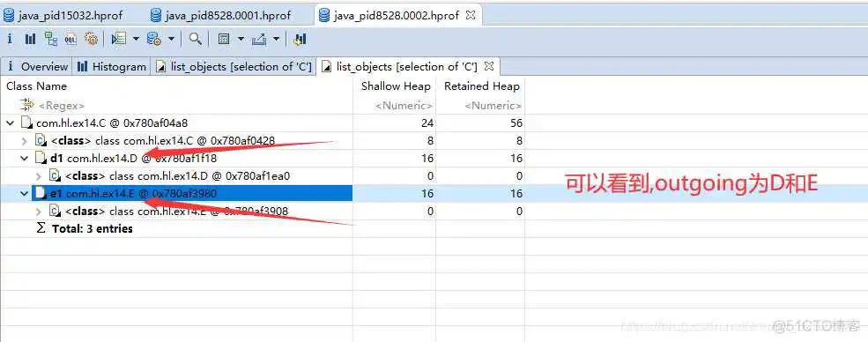The width and height of the screenshot is (868, 342).
Task: Run expert system test reports icon
Action: [118, 39]
